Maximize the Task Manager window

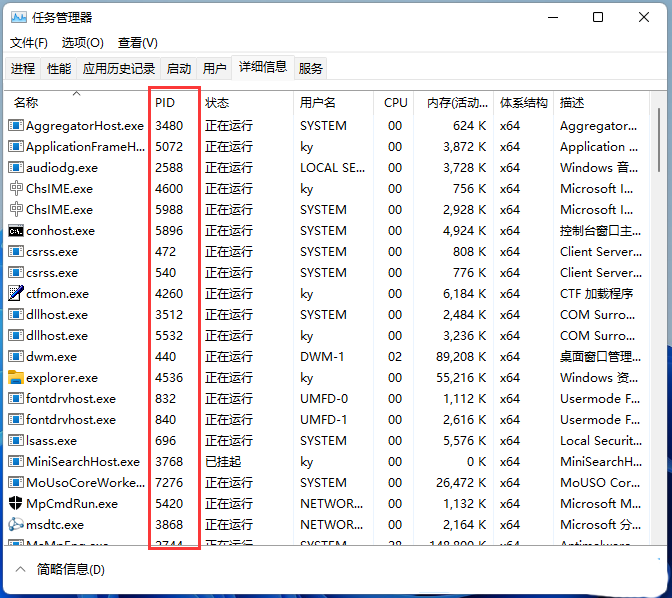pyautogui.click(x=598, y=18)
